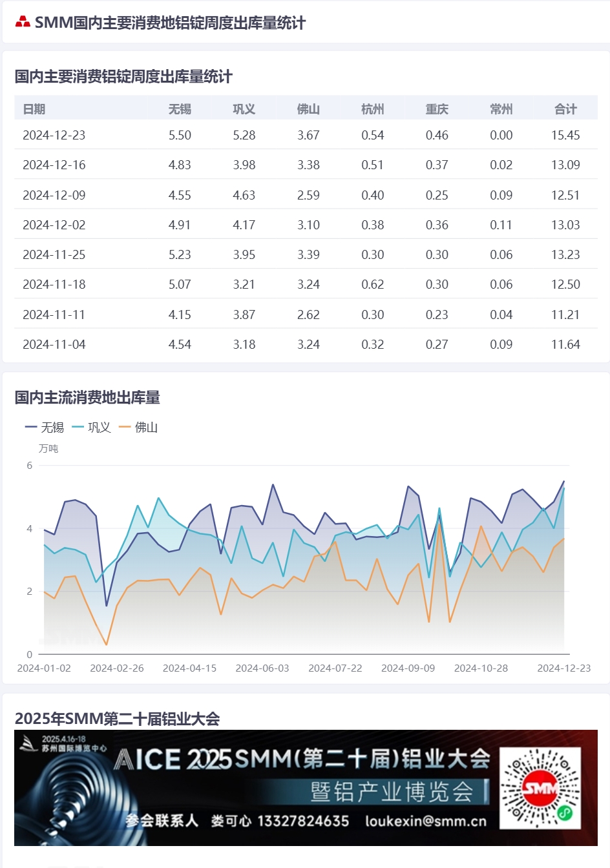Select the 2024-11-18 date row
Image resolution: width=610 pixels, height=868 pixels.
pyautogui.click(x=306, y=284)
